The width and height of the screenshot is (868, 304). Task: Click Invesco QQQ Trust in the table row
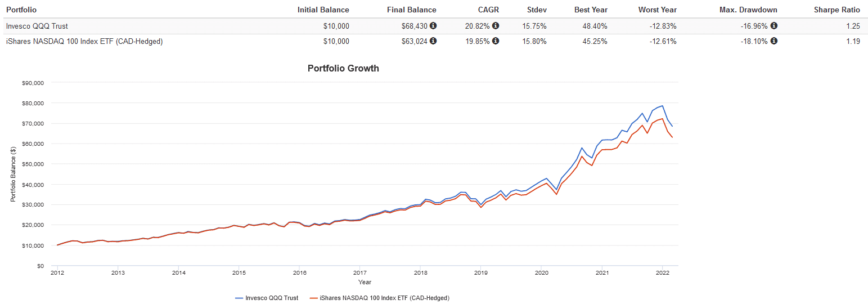(x=37, y=26)
